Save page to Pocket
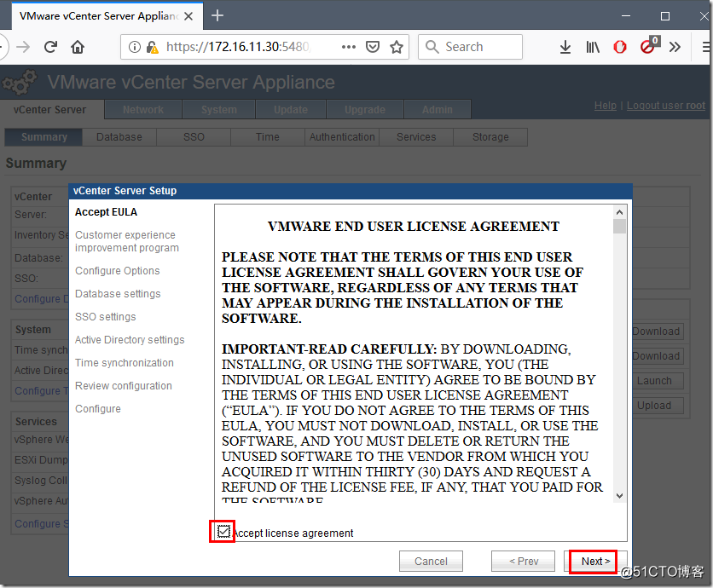Screen dimensions: 713x588 tap(373, 47)
